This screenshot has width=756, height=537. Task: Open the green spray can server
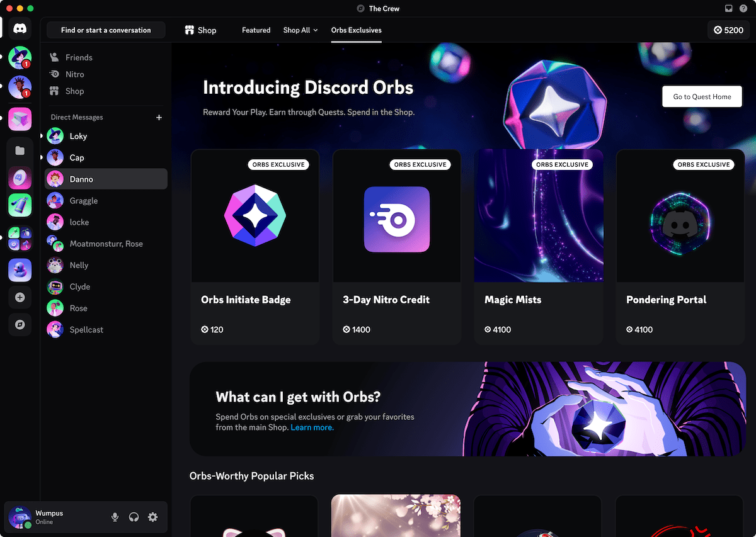pos(20,205)
